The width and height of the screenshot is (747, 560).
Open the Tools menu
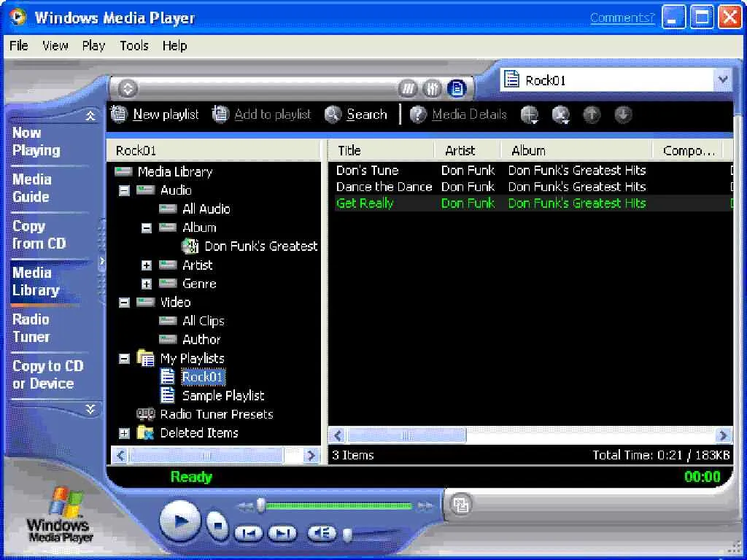[134, 46]
